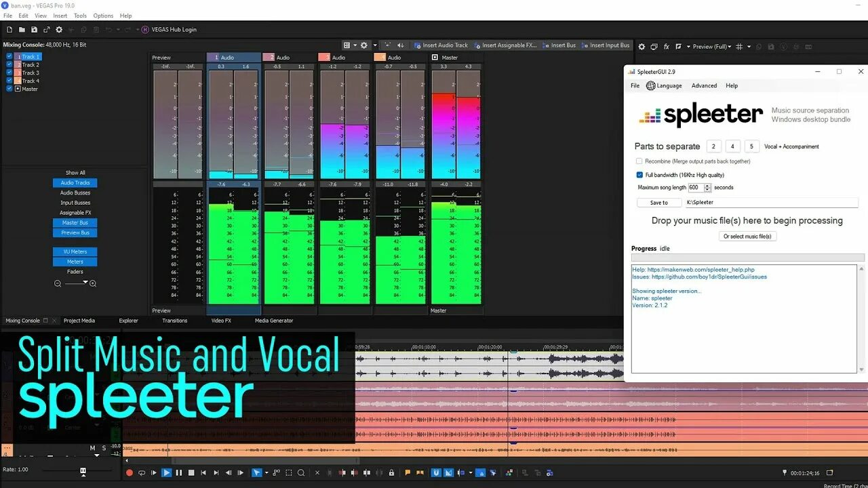Toggle Master Bus view button
The height and width of the screenshot is (488, 868).
click(75, 223)
